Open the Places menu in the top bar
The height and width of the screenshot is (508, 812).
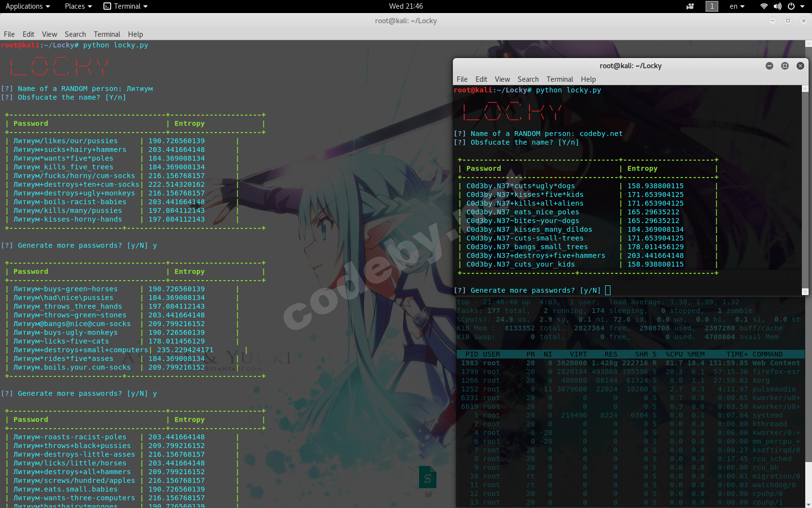[x=78, y=6]
